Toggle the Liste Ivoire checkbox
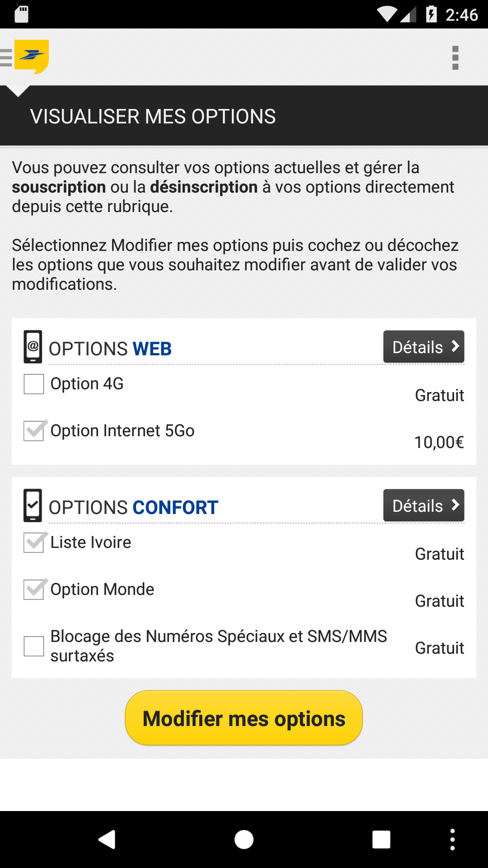The height and width of the screenshot is (868, 488). coord(34,542)
